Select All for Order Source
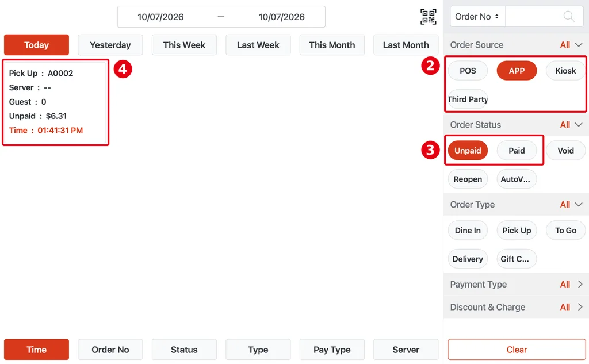The height and width of the screenshot is (364, 589). [x=565, y=45]
